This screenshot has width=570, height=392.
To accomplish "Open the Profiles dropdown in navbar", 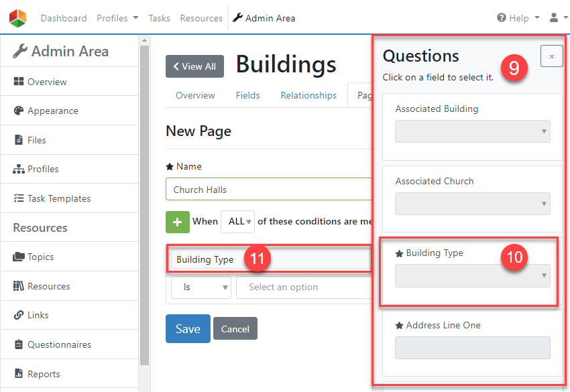I will (117, 18).
